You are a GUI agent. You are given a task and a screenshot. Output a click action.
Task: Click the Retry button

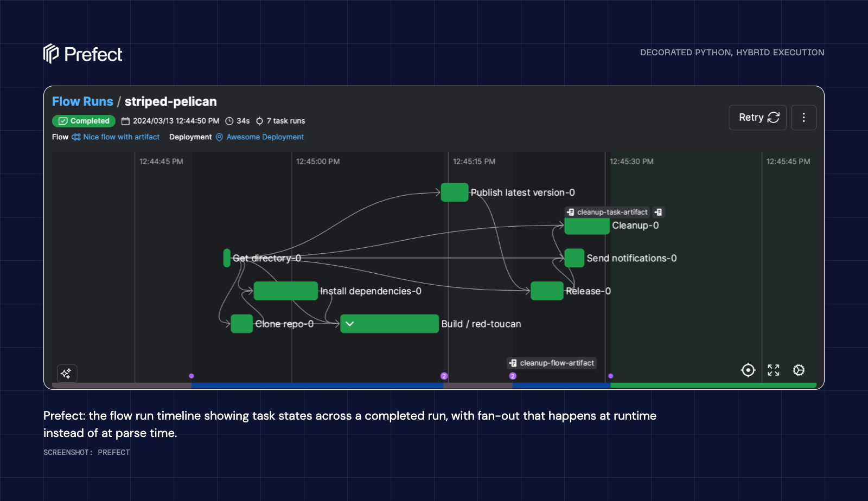(x=757, y=118)
